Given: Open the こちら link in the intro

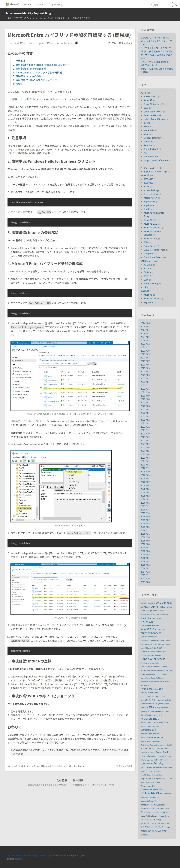Looking at the screenshot, I should 21,107.
